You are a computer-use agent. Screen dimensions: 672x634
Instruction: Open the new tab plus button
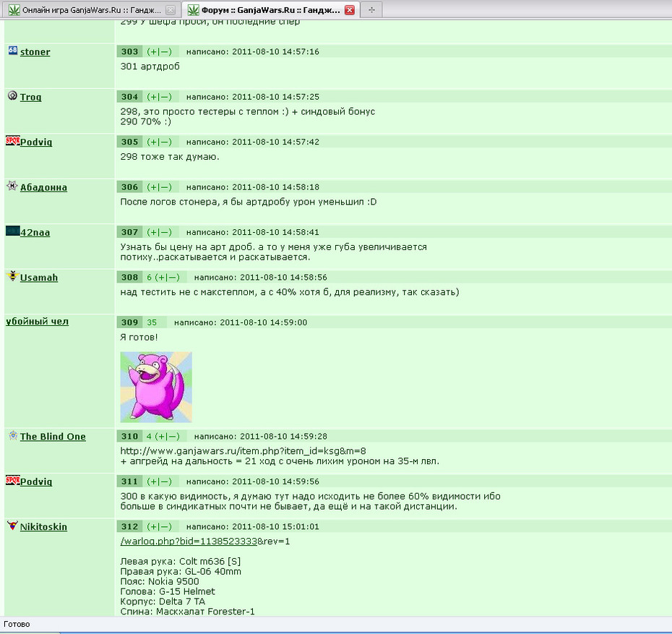coord(371,10)
